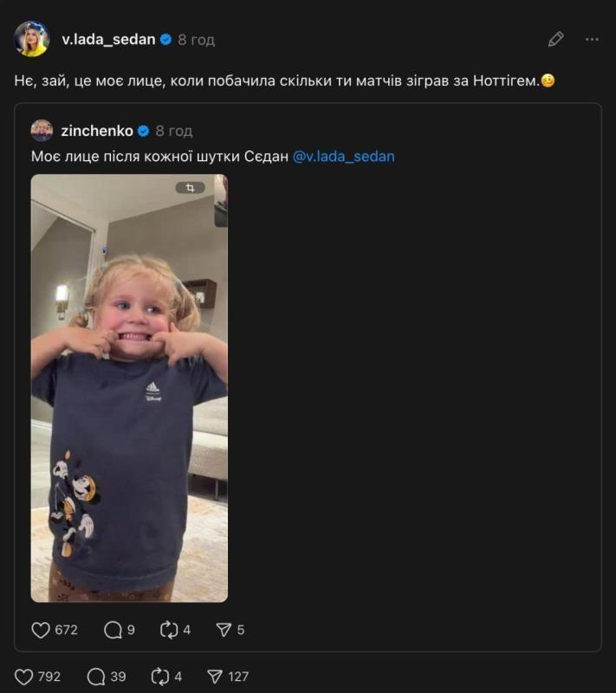616x693 pixels.
Task: Share the main post via send icon
Action: [x=216, y=677]
